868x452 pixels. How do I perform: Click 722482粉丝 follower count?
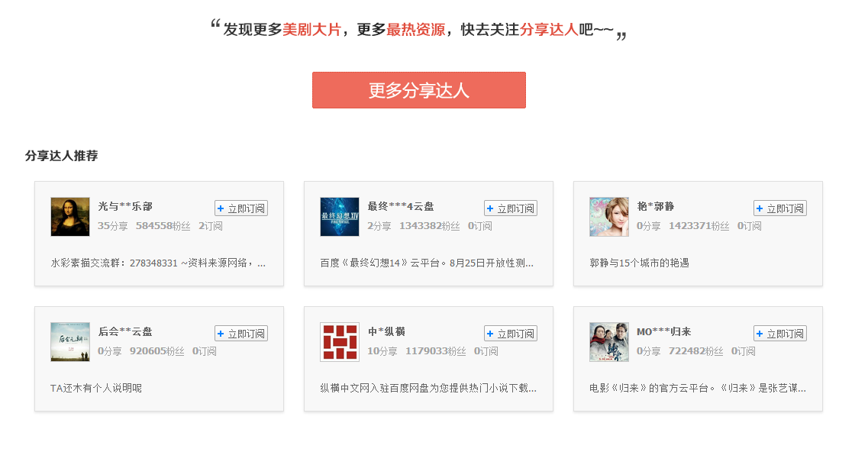695,351
